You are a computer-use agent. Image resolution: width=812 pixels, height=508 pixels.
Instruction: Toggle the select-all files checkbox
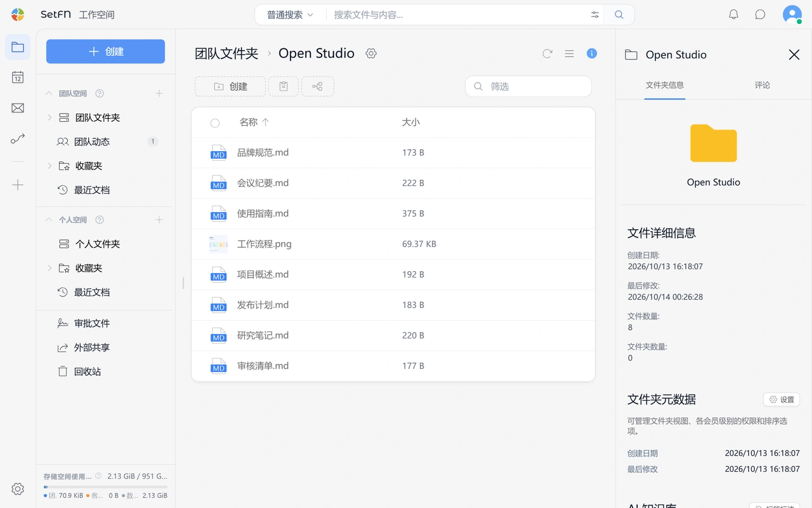click(215, 123)
